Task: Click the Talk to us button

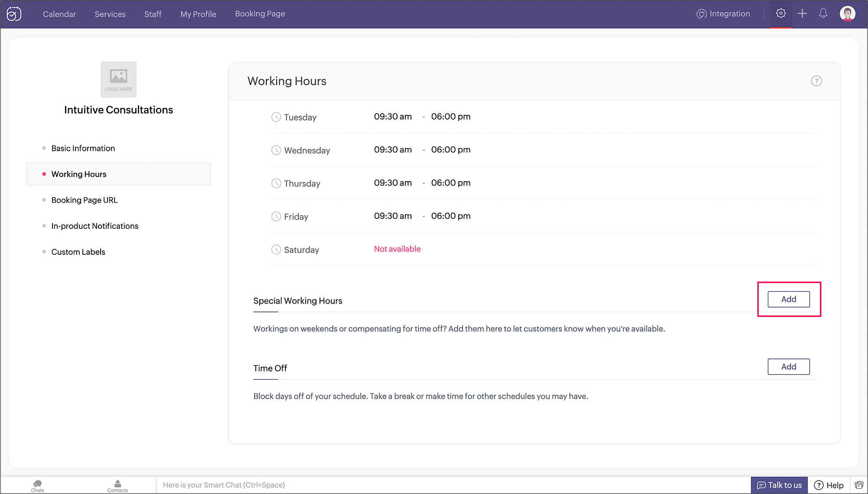Action: [779, 485]
